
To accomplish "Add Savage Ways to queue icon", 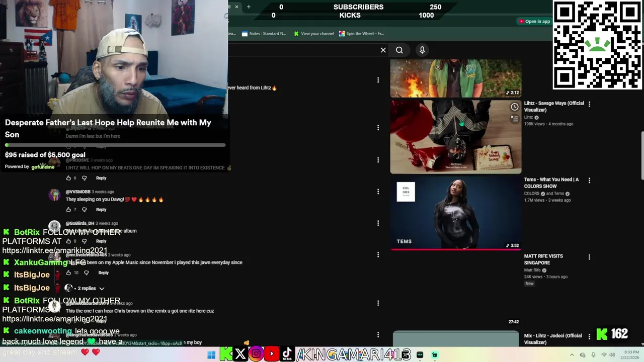I will tap(515, 119).
